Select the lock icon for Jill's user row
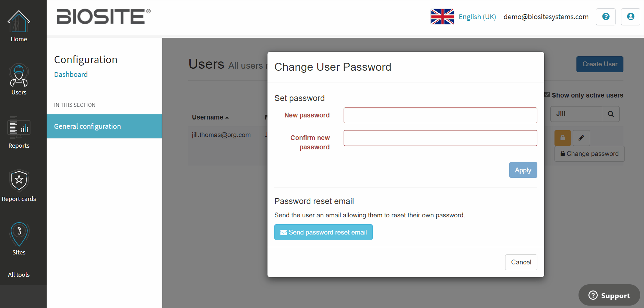Screen dimensions: 644x308 pyautogui.click(x=562, y=138)
